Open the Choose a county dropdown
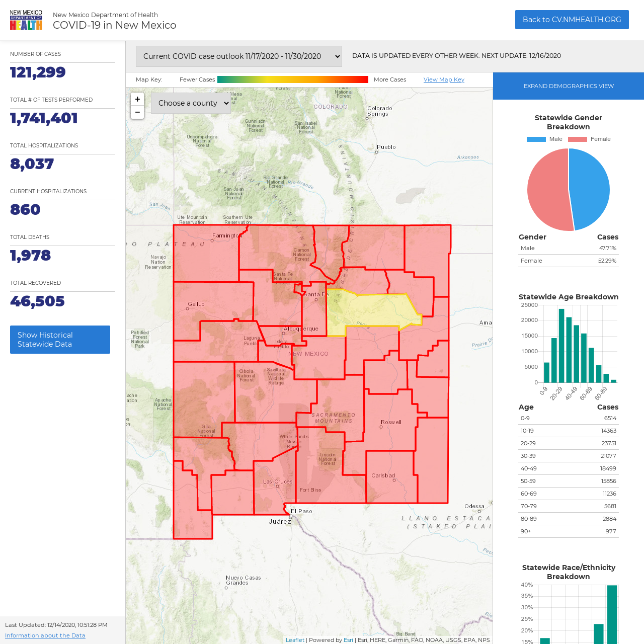Viewport: 644px width, 644px height. click(191, 103)
